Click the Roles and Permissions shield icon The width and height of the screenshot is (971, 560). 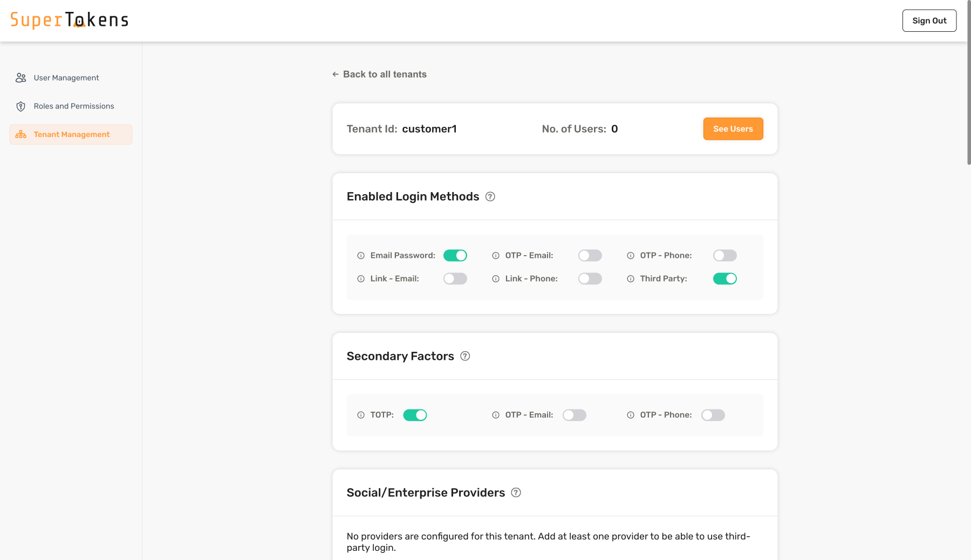[20, 106]
